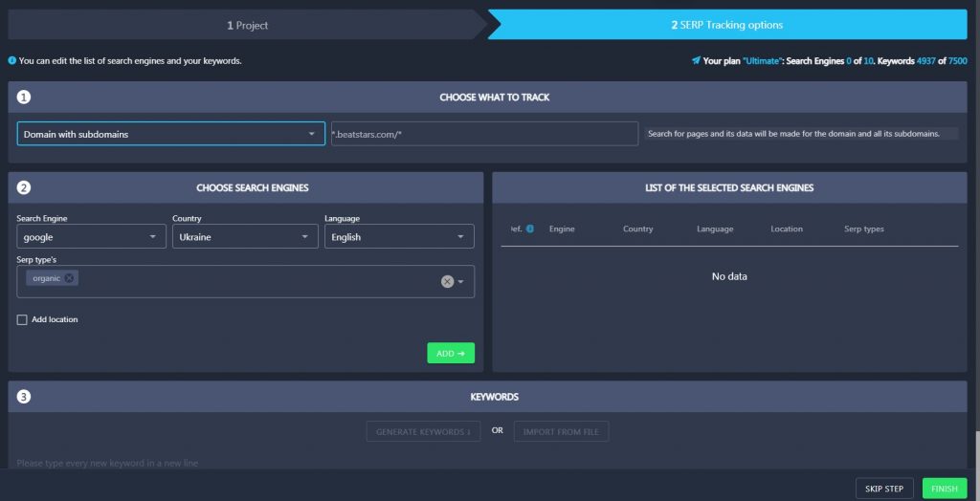Screen dimensions: 980x501
Task: Click GENERATE KEYWORDS button
Action: (423, 431)
